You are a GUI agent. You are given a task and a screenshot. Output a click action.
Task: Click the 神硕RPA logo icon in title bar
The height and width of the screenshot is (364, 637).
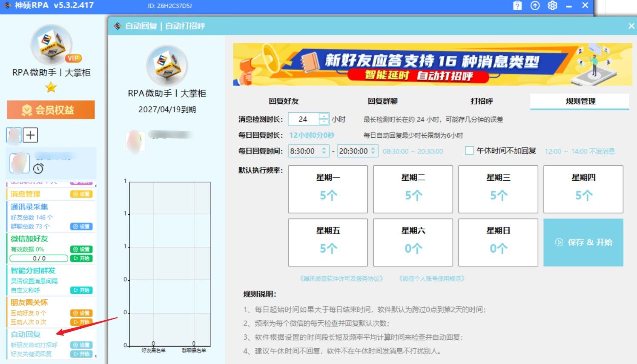(7, 6)
